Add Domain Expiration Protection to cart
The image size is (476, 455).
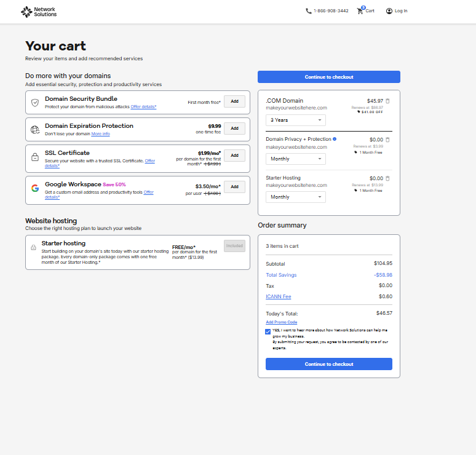pos(235,129)
